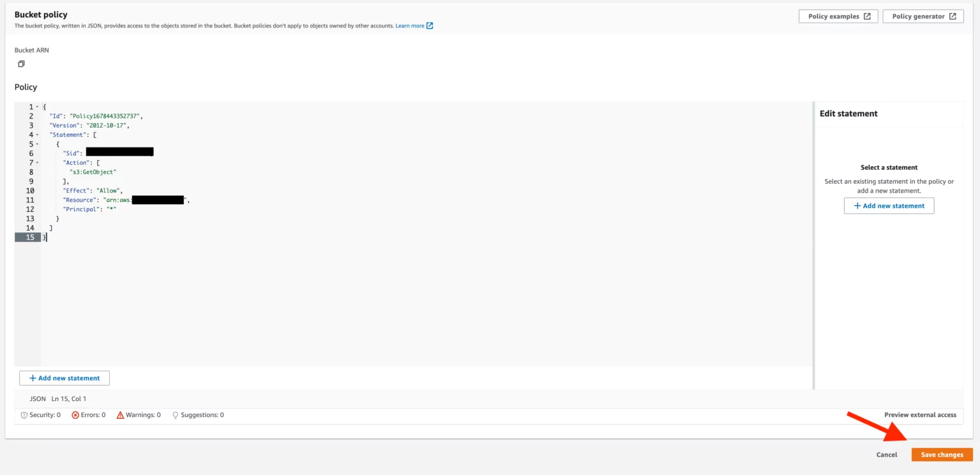Click line 15 in the editor gutter
This screenshot has height=475, width=980.
[x=29, y=237]
